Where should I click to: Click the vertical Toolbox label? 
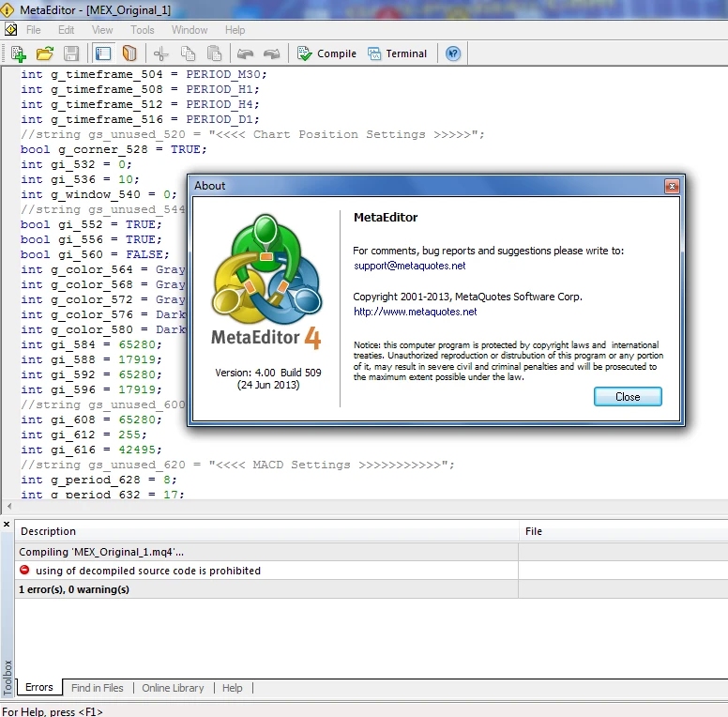[7, 678]
